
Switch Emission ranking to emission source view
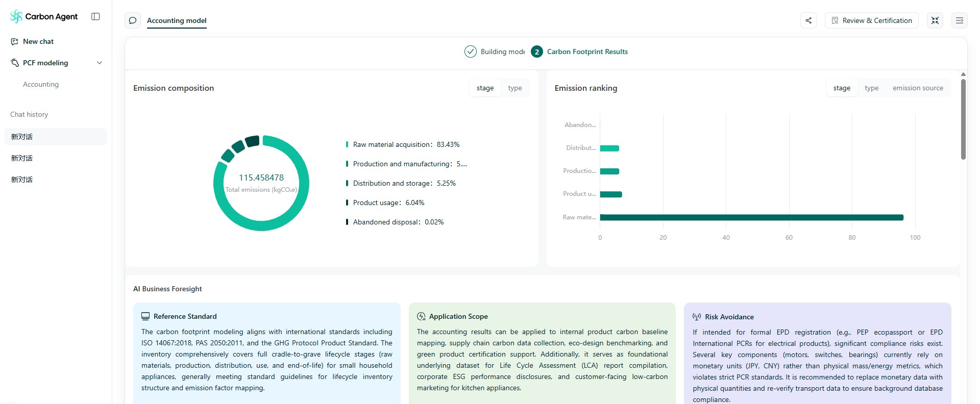coord(918,88)
